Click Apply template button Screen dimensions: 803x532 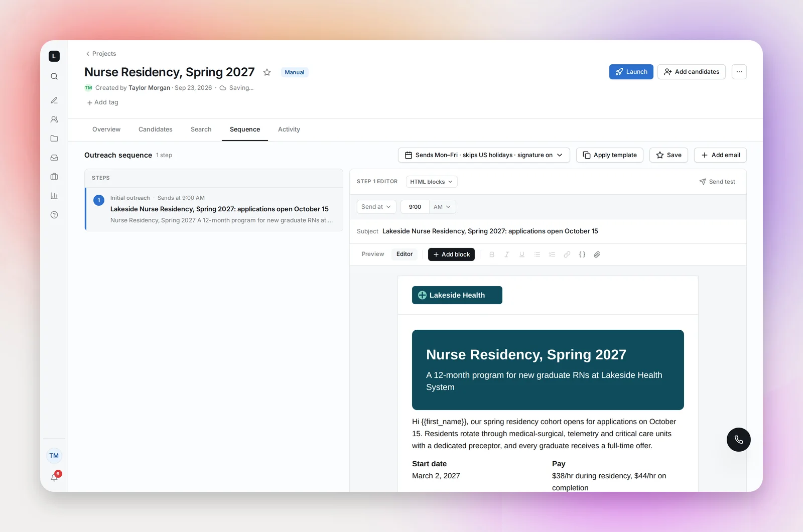[x=610, y=155]
